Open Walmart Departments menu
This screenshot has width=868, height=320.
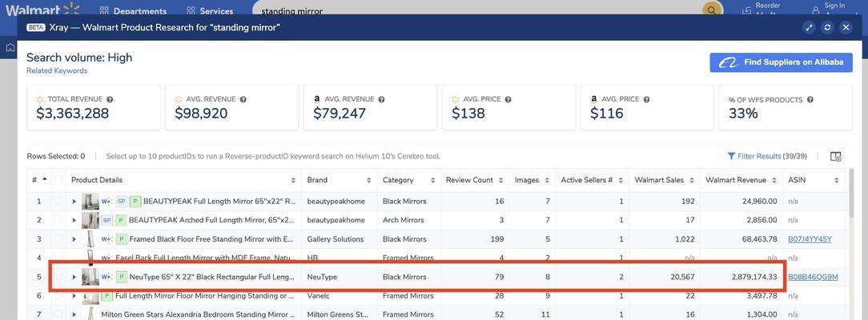[134, 10]
